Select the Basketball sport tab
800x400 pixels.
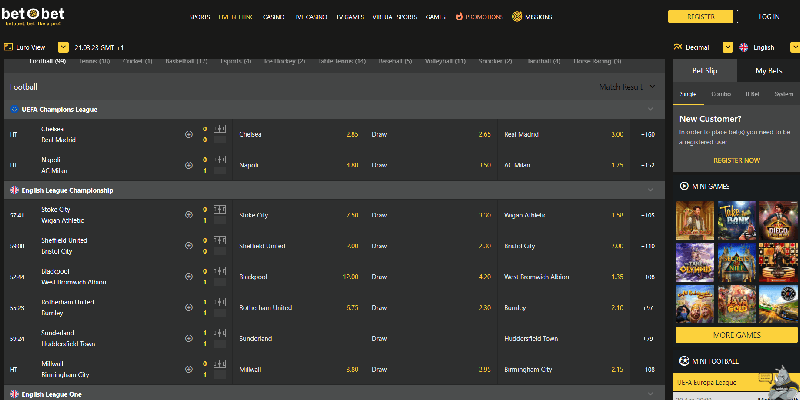(186, 62)
